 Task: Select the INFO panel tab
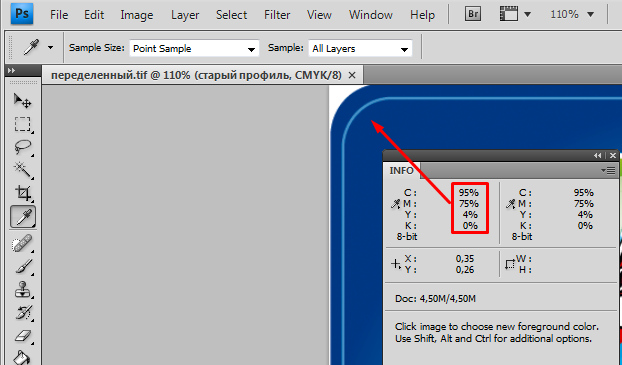(x=401, y=171)
